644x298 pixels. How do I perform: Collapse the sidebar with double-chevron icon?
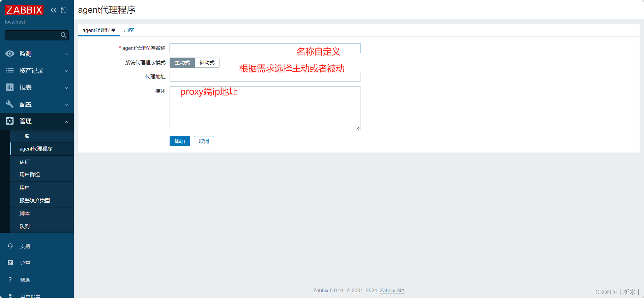coord(54,10)
